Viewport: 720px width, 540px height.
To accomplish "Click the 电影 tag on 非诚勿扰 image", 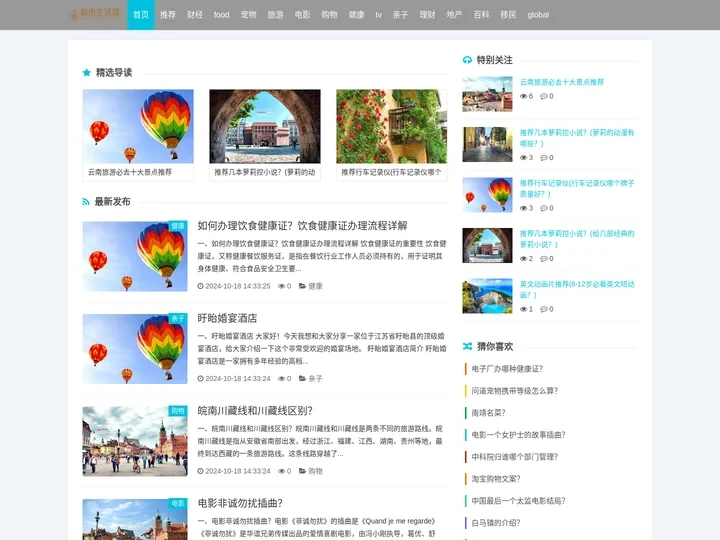I will (x=178, y=503).
